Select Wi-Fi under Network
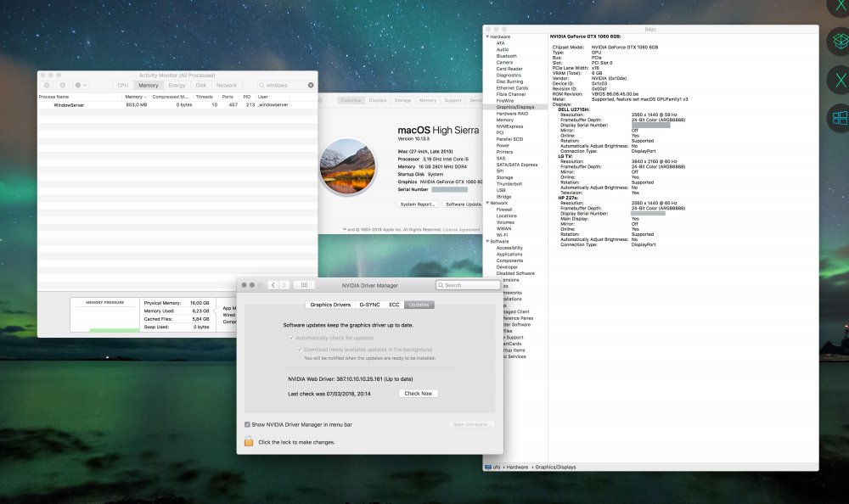 [x=502, y=235]
